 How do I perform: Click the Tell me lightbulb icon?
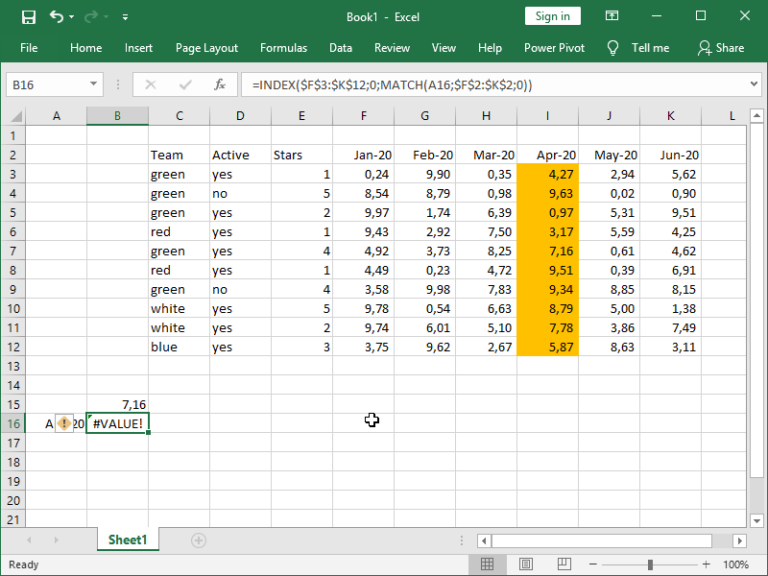tap(612, 48)
